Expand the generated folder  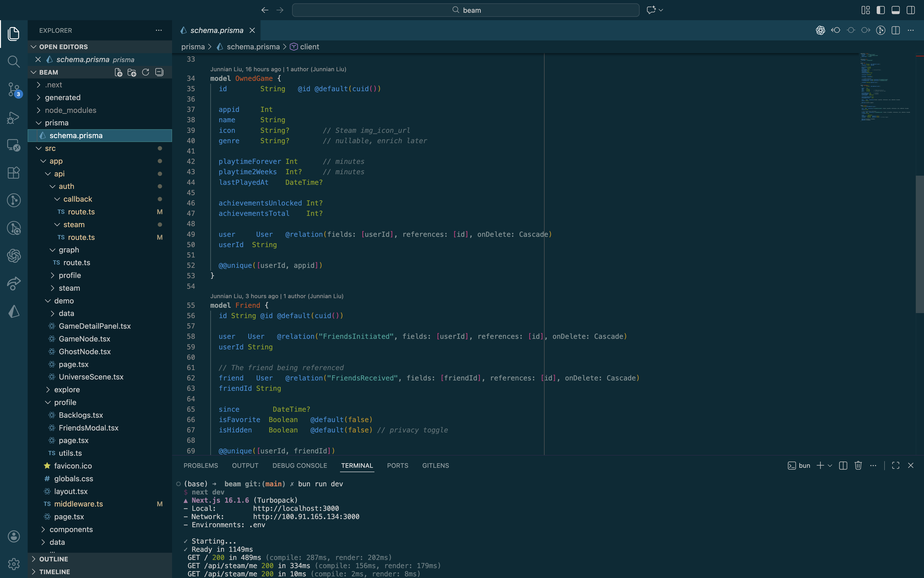coord(63,97)
